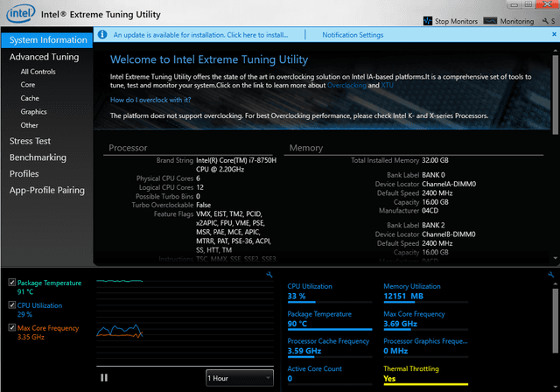Select All Controls under Advanced Tuning
Viewport: 560px width, 392px height.
pos(38,72)
